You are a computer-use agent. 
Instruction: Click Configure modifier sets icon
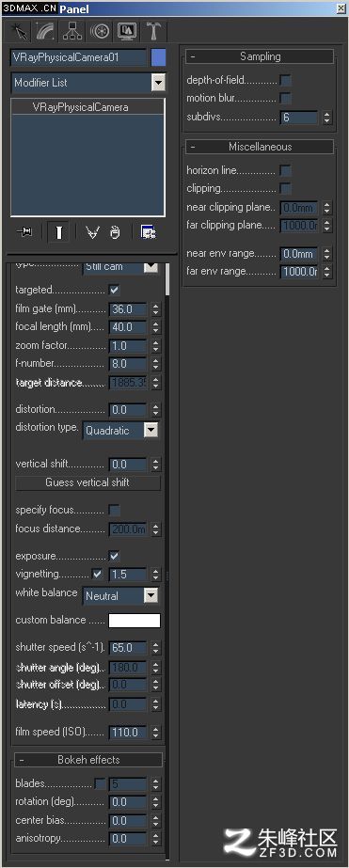click(148, 232)
